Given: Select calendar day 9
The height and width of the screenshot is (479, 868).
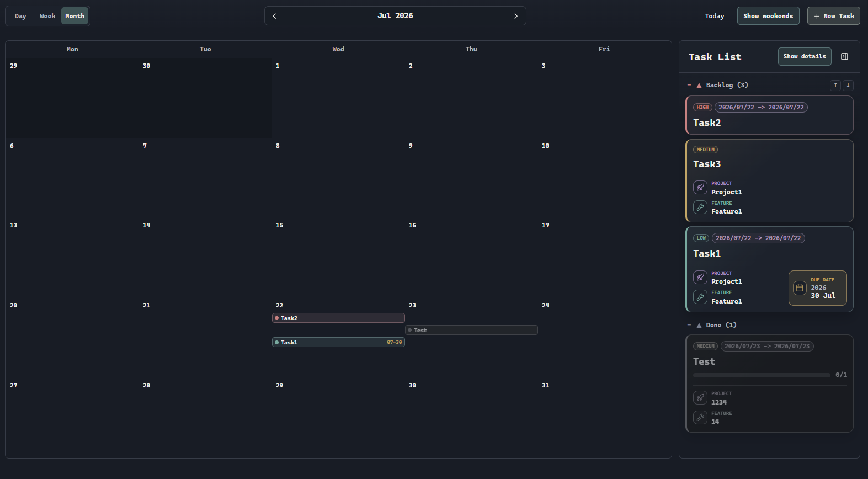Looking at the screenshot, I should pos(410,146).
